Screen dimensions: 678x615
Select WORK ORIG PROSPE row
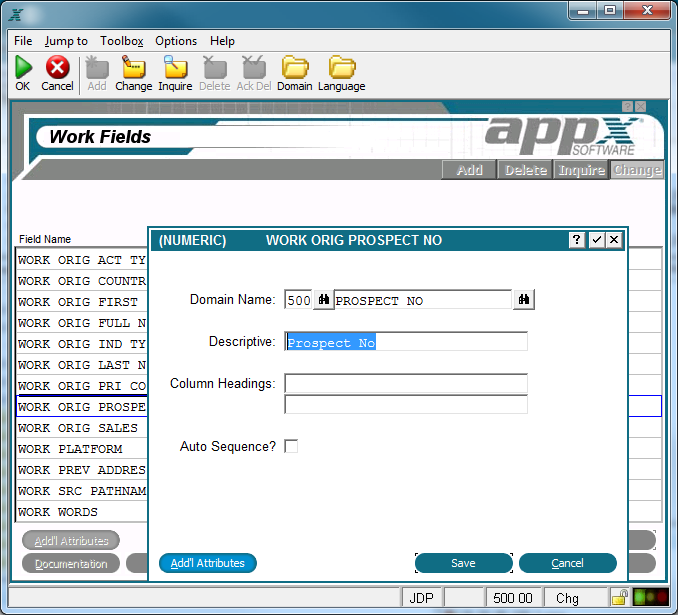pos(82,407)
